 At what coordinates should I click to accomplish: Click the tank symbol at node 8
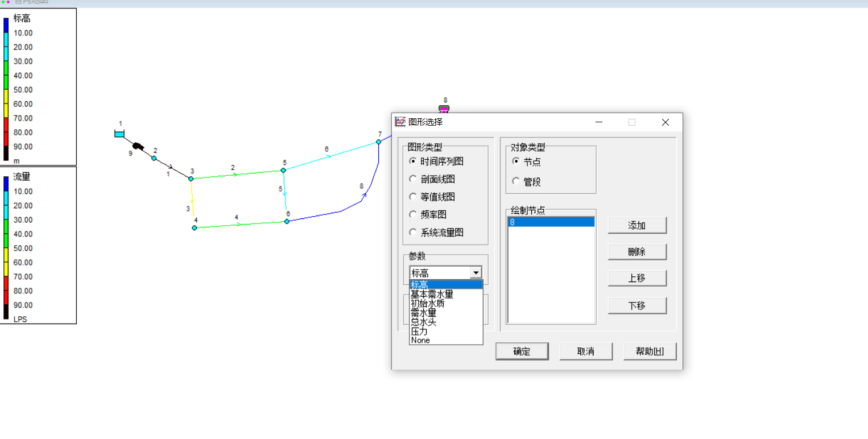pyautogui.click(x=444, y=108)
